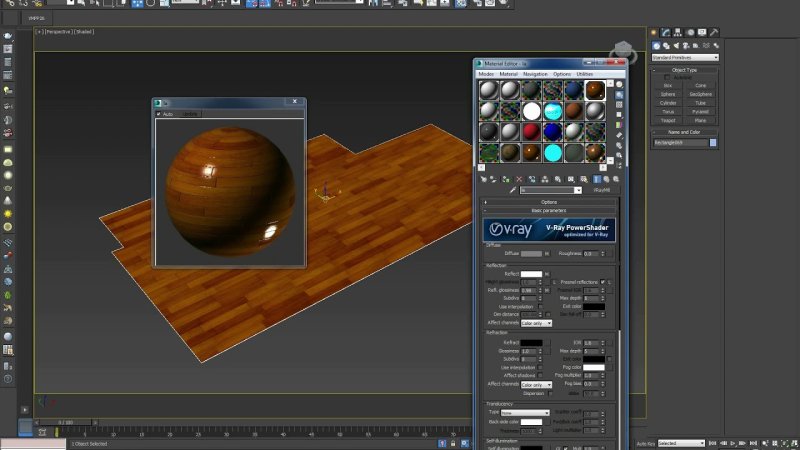Click object color swatch beside name field
Screen dimensions: 800x450
[x=713, y=143]
